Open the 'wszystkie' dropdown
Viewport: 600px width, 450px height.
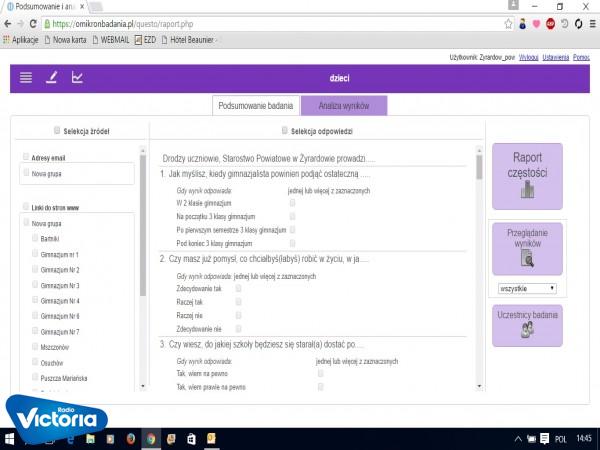pos(527,288)
